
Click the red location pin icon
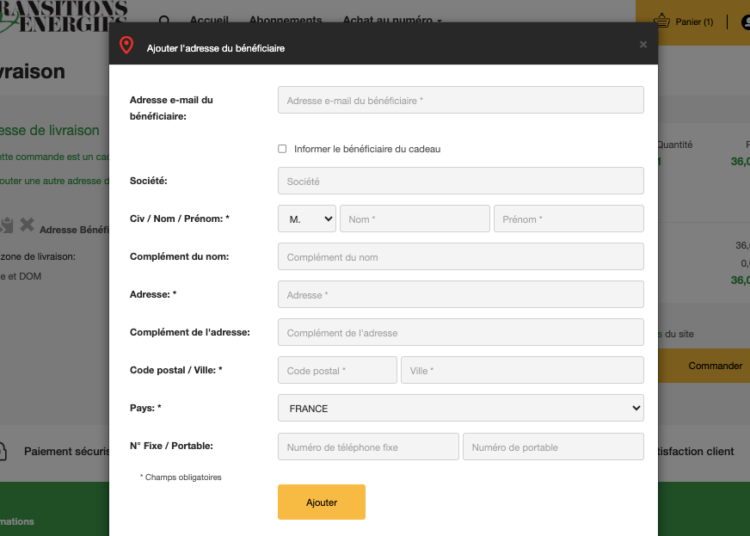tap(126, 46)
